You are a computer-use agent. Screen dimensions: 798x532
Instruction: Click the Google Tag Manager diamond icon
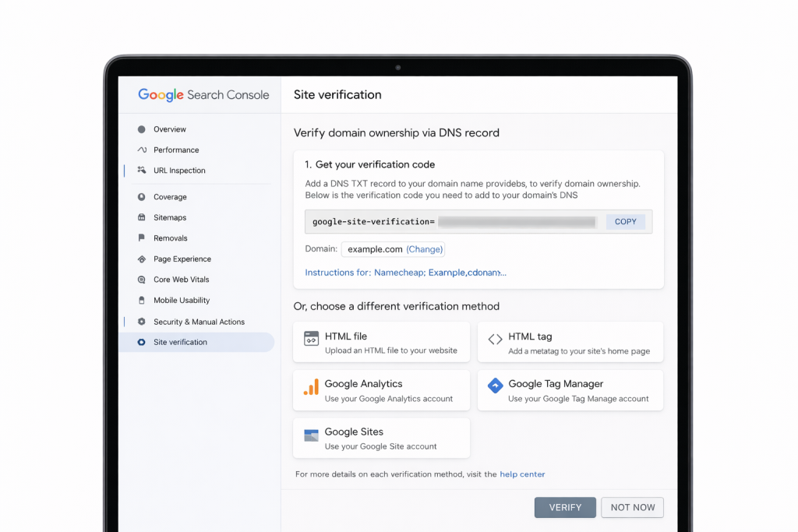[x=495, y=386]
